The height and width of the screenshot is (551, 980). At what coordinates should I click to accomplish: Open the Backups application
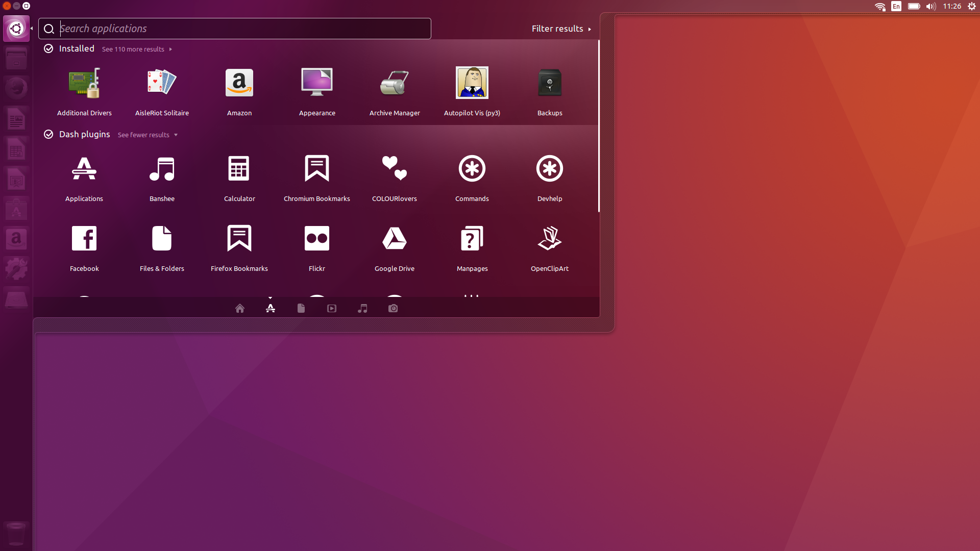pyautogui.click(x=549, y=92)
